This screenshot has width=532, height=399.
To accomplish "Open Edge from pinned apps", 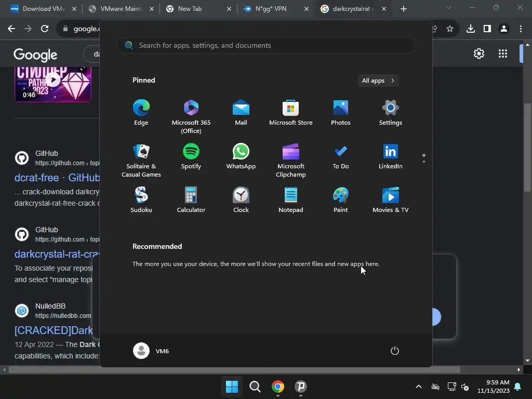I will point(141,113).
